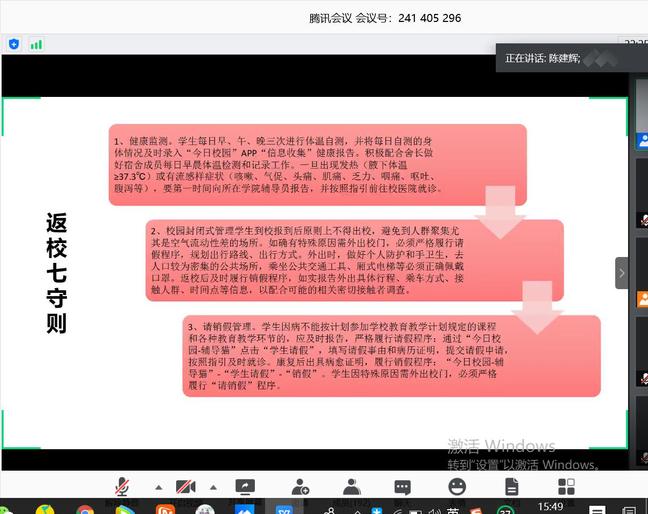This screenshot has width=648, height=514.
Task: Click the speaking indicator for 陈建辉
Action: [x=543, y=58]
